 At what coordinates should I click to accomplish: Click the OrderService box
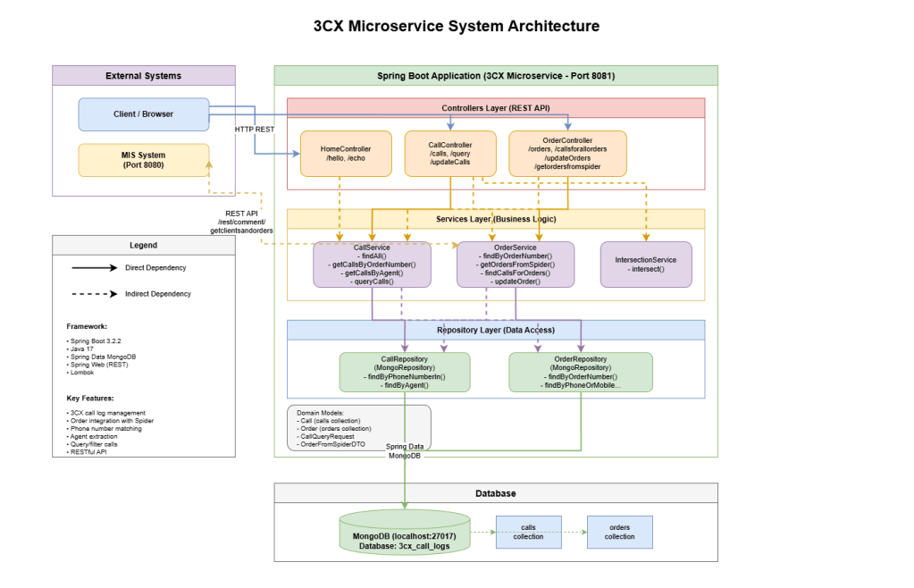click(515, 265)
